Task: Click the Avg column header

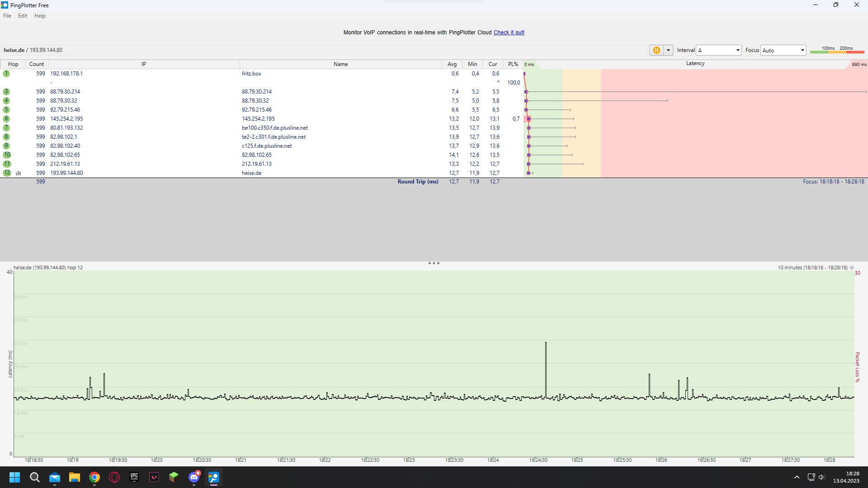Action: coord(452,64)
